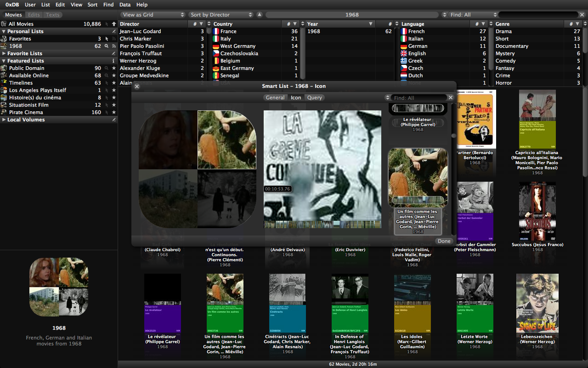This screenshot has height=368, width=588.
Task: Open the Sort by Director dropdown
Action: pyautogui.click(x=221, y=15)
